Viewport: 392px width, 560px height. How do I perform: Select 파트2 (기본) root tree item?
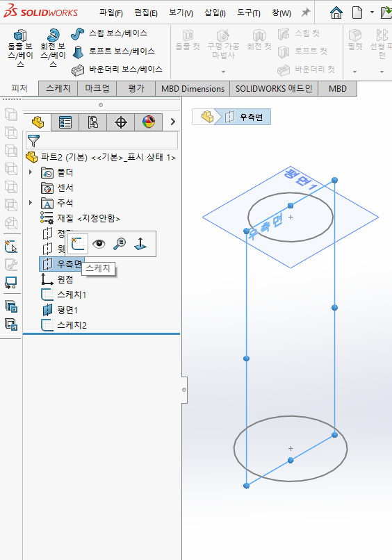(x=101, y=157)
